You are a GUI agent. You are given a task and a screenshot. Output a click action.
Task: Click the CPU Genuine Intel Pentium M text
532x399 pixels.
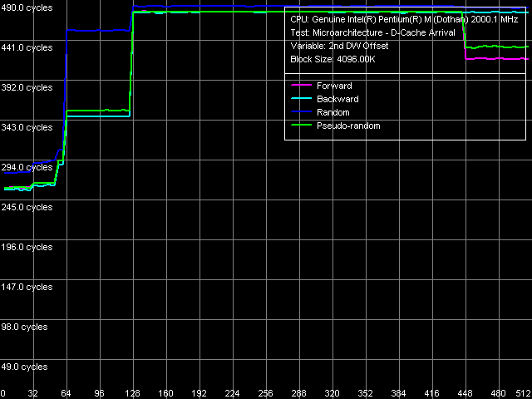pos(404,20)
